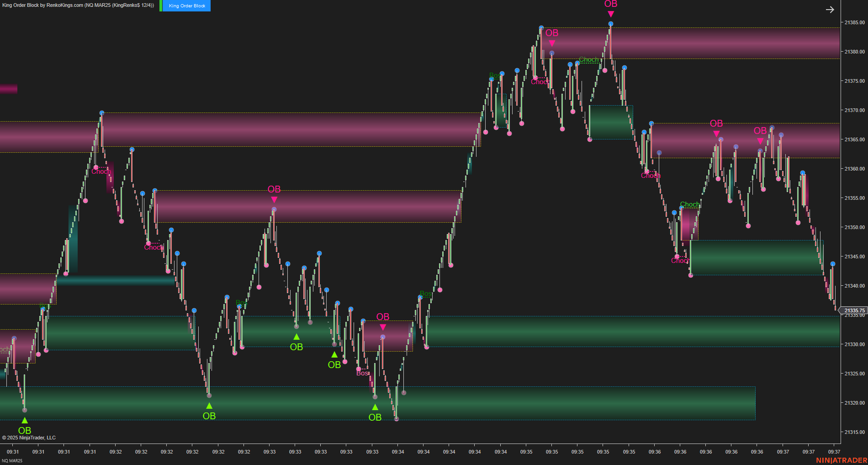Click the right-arrow scroll icon above the price axis
Viewport: 868px width, 465px height.
[830, 9]
